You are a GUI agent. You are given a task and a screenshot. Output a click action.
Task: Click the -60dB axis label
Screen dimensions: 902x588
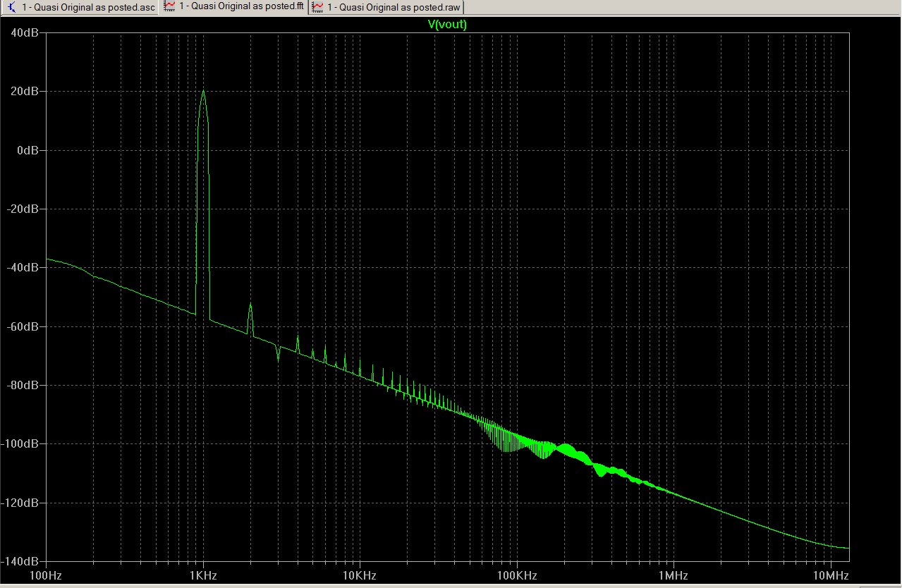[x=23, y=326]
